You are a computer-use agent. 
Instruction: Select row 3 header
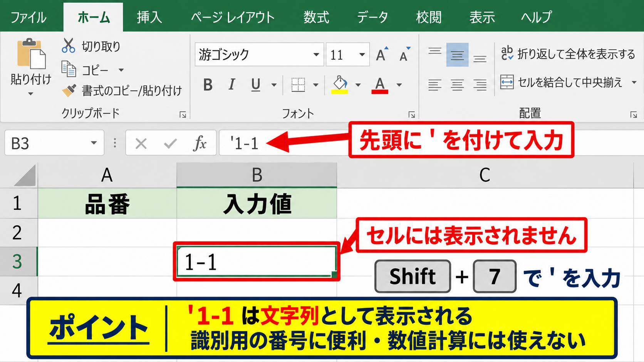(18, 262)
